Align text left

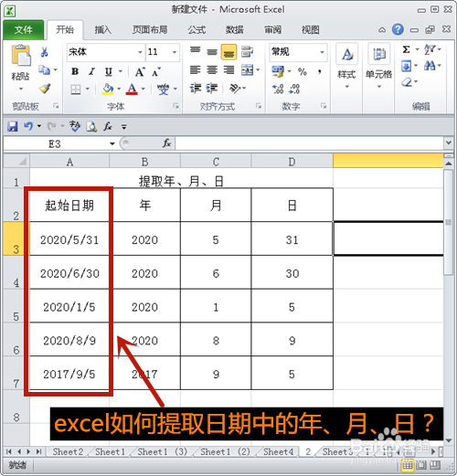(x=195, y=70)
